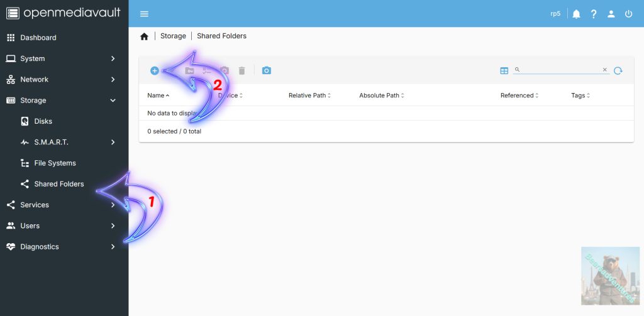
Task: Open the notifications bell
Action: (x=576, y=14)
